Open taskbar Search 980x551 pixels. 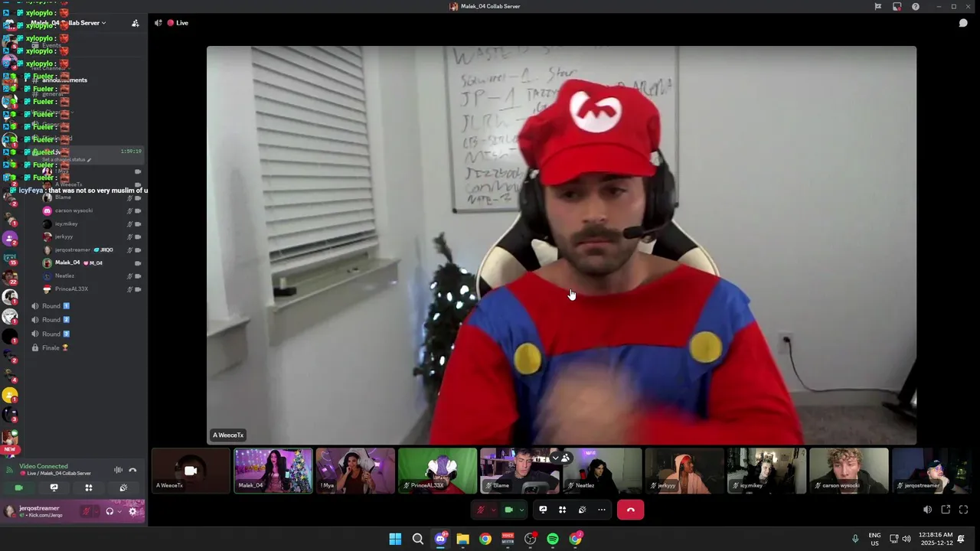[418, 539]
